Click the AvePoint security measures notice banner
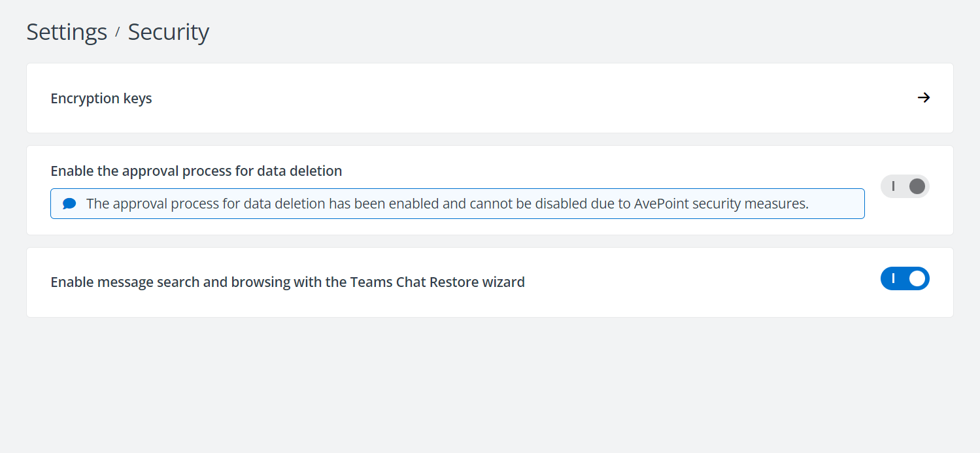 tap(458, 203)
